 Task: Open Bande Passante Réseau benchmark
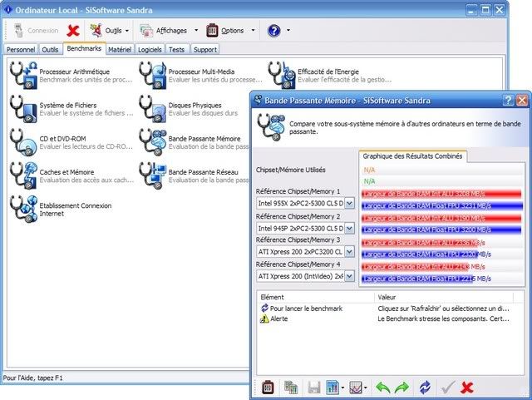194,175
